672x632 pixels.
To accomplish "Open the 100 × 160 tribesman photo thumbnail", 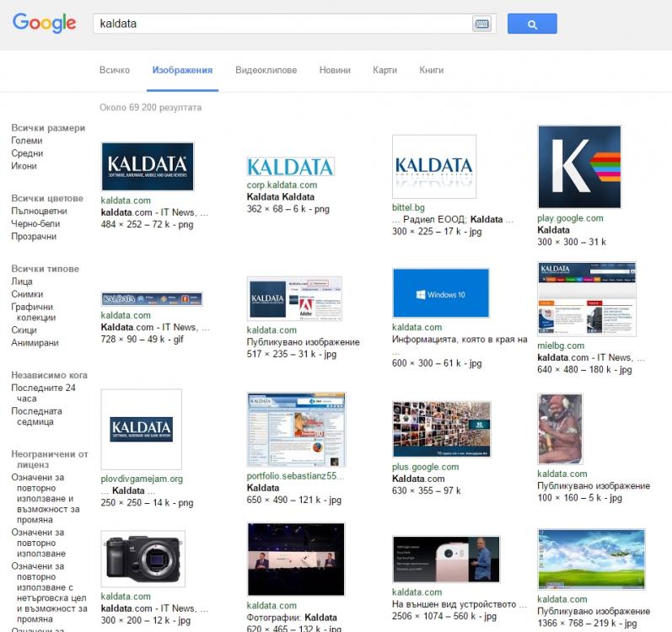I will pyautogui.click(x=560, y=429).
